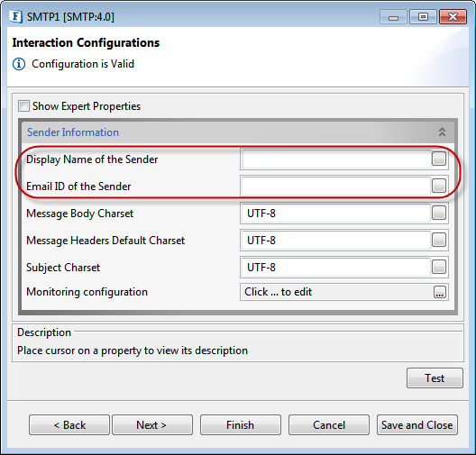Click square button beside Message Headers Default Charset
Image resolution: width=476 pixels, height=455 pixels.
pyautogui.click(x=439, y=240)
